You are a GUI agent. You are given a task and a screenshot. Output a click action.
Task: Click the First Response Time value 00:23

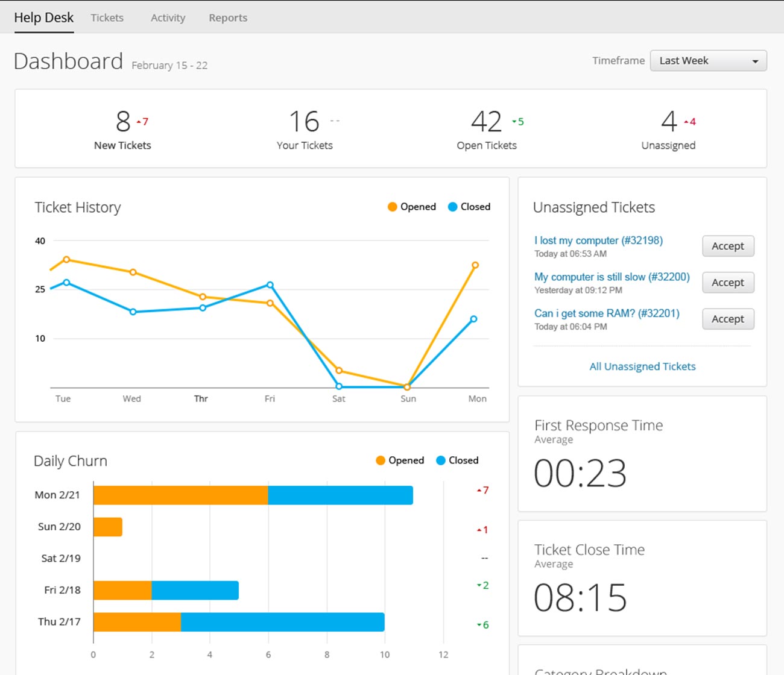[580, 473]
